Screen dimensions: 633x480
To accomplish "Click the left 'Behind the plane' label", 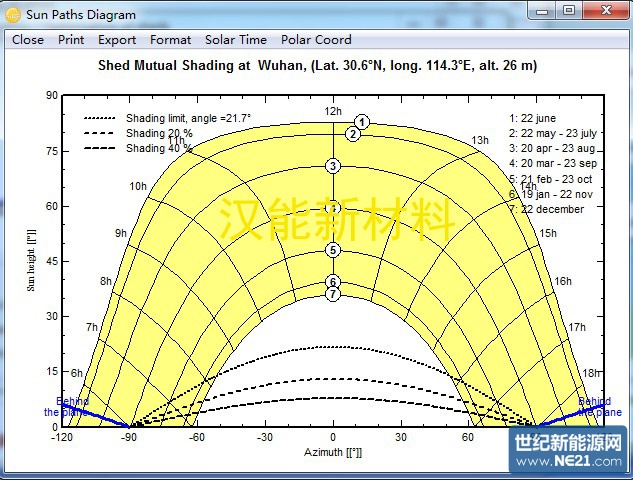I will pos(66,407).
